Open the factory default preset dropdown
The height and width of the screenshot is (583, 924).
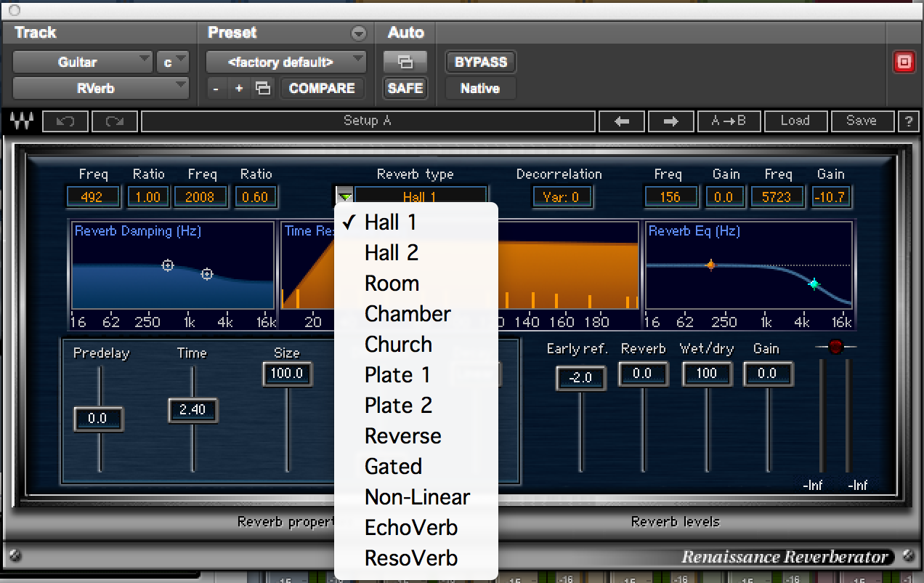(286, 63)
